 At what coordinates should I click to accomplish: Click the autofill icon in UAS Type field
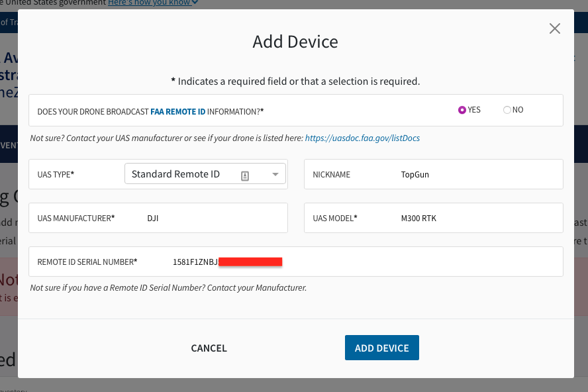(245, 175)
